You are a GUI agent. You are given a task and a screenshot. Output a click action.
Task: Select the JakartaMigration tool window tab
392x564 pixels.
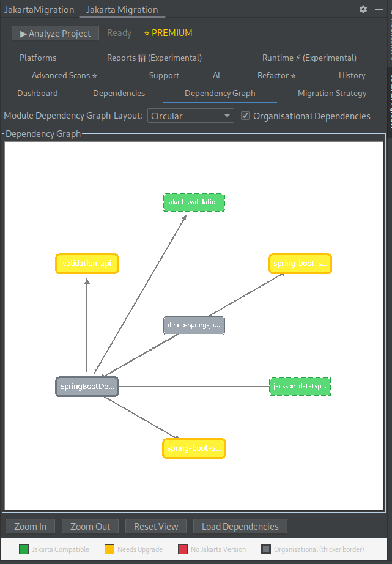(x=39, y=10)
